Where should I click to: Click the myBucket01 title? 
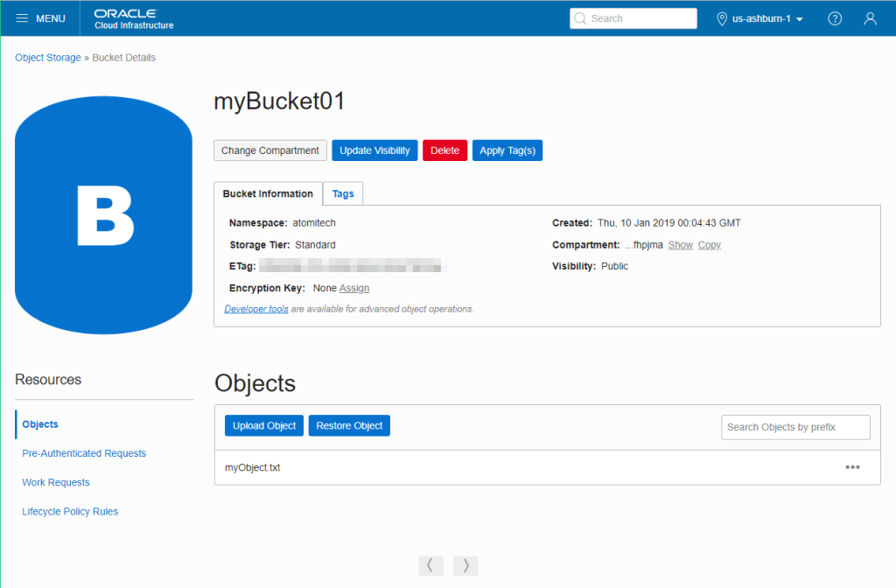pos(279,101)
